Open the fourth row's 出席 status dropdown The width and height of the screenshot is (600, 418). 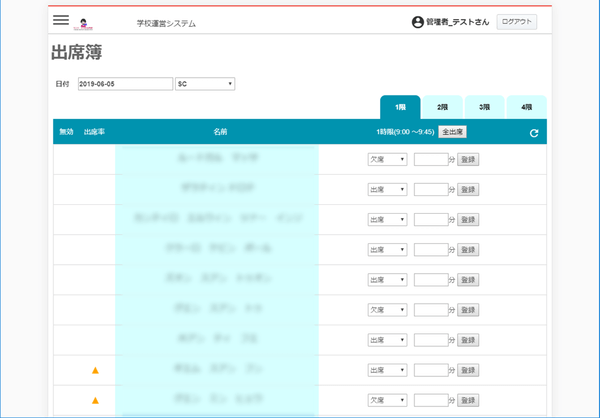click(x=387, y=250)
